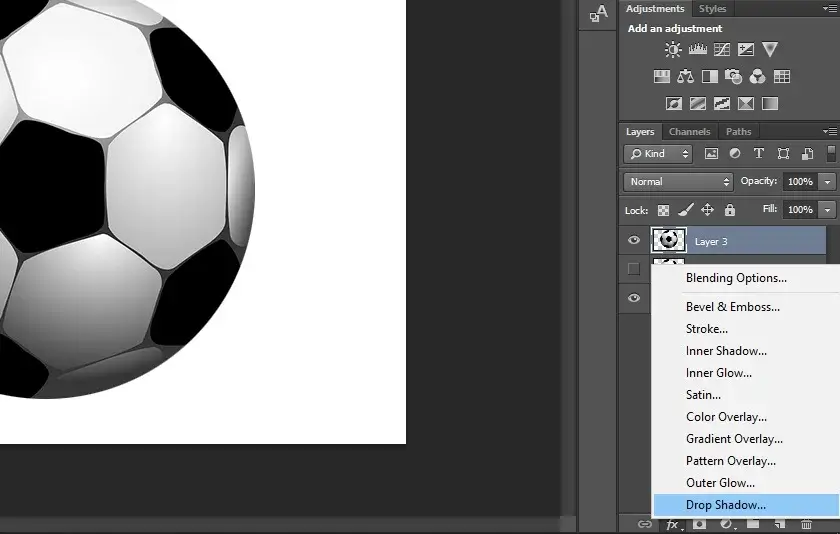
Task: Add an Exposure adjustment
Action: point(746,50)
